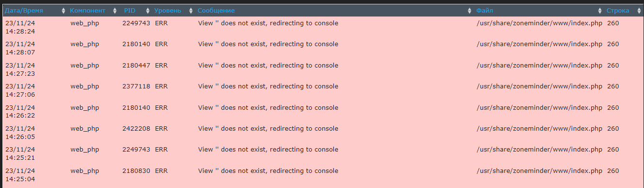Click the sort arrows beside Компонент

[115, 11]
